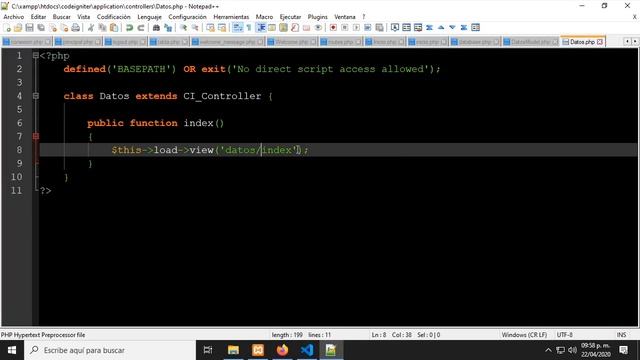
Task: Open the Plugins menu
Action: [x=318, y=17]
